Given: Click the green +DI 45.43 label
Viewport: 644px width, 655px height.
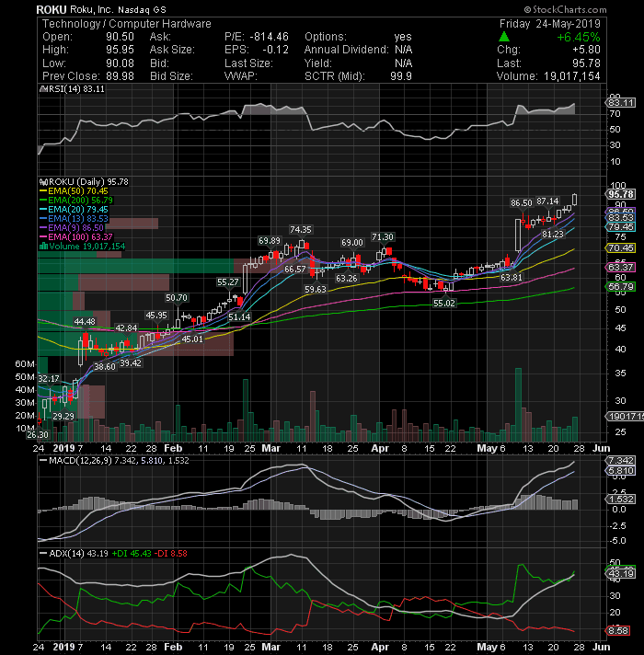Looking at the screenshot, I should tap(132, 554).
